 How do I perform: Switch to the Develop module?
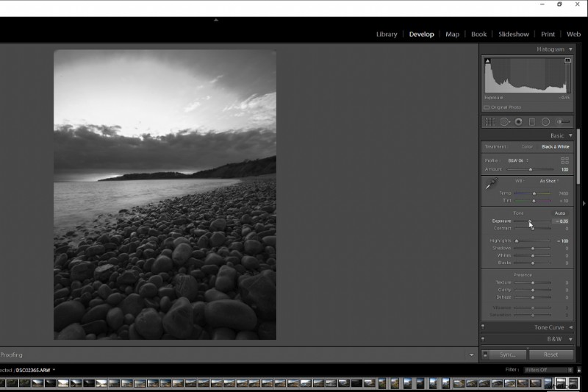[x=421, y=34]
